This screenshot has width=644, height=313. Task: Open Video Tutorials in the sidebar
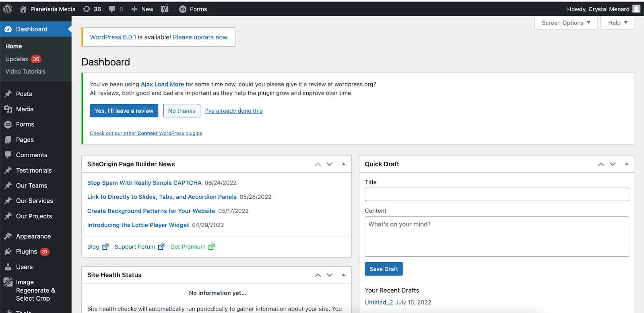point(25,71)
